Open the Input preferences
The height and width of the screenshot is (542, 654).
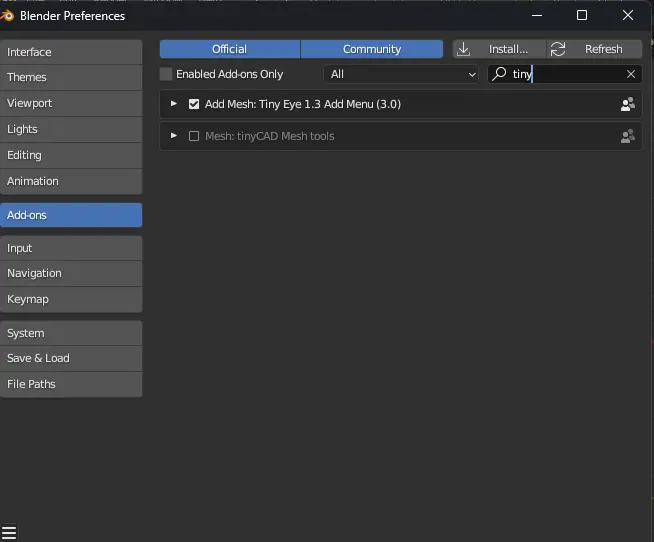71,248
